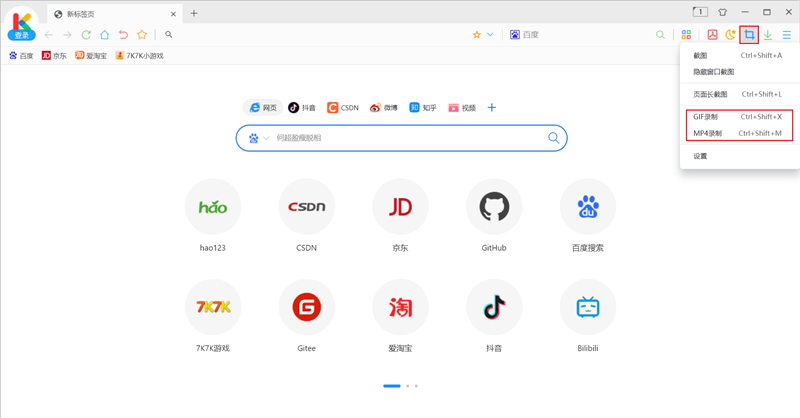Click the forward navigation arrow
Viewport: 800px width, 418px height.
(x=67, y=35)
